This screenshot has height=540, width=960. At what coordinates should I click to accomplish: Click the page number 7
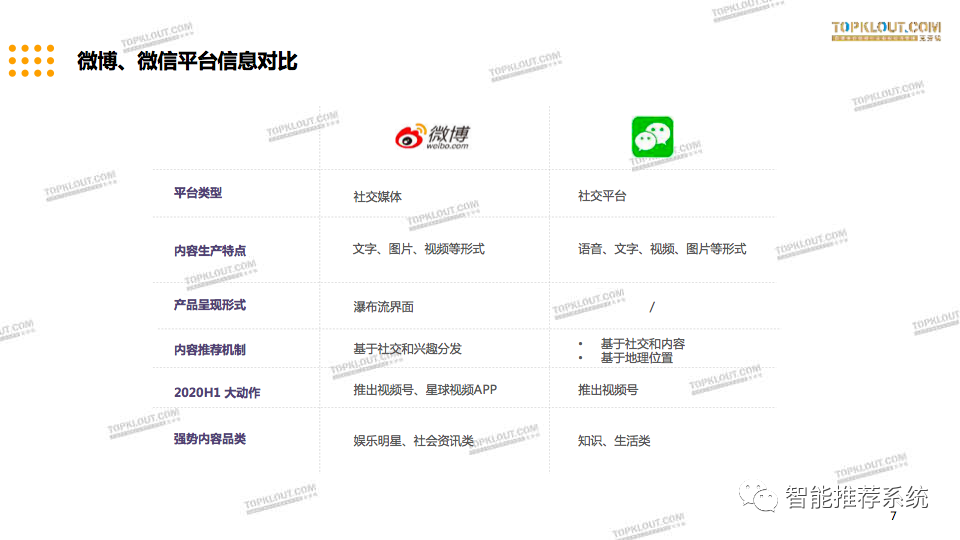(893, 516)
